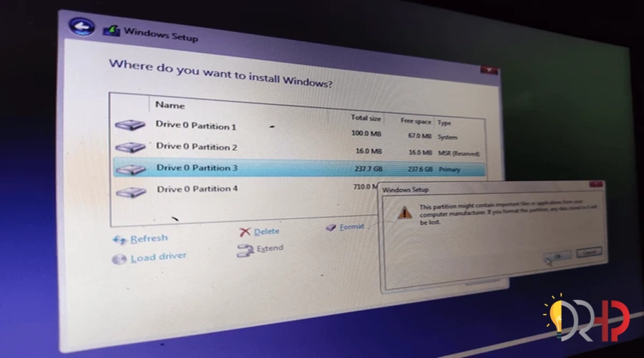Cancel the format warning dialog
This screenshot has height=358, width=644.
[589, 252]
